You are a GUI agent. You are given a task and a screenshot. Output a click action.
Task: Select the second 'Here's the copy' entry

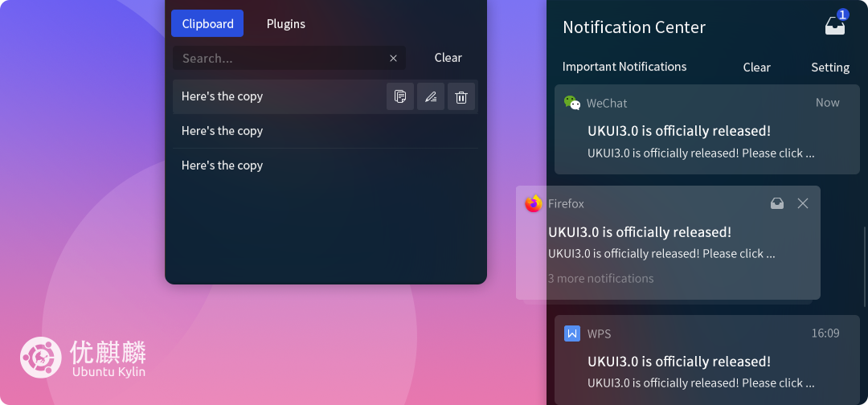coord(325,131)
